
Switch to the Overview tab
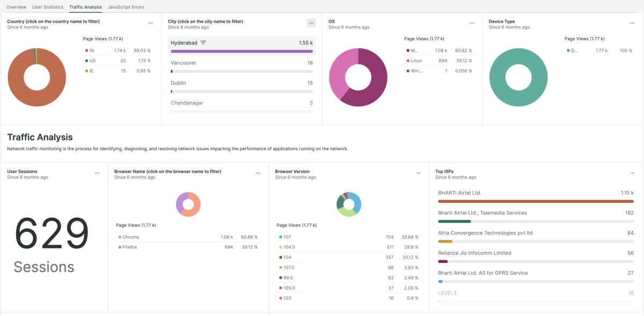pyautogui.click(x=16, y=7)
